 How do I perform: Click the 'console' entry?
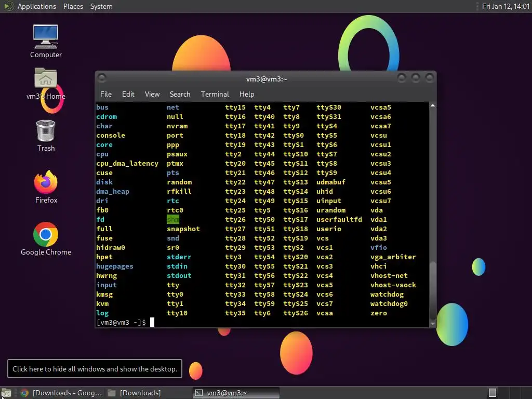tap(111, 136)
